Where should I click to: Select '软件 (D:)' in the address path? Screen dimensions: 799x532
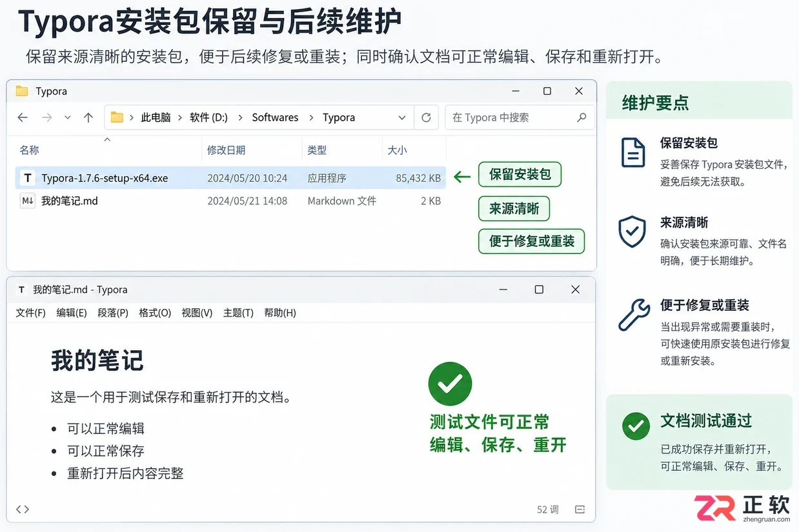208,117
